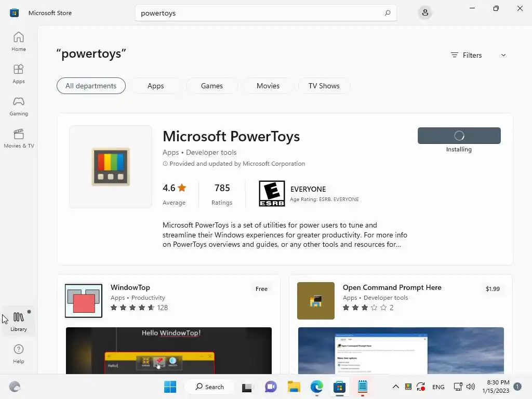The image size is (532, 399).
Task: Open the user account profile icon
Action: (425, 13)
